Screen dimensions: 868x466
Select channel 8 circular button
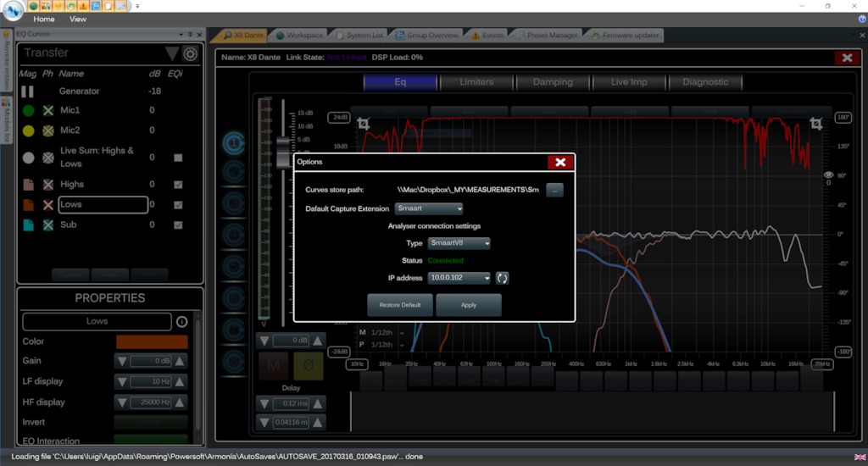[234, 362]
